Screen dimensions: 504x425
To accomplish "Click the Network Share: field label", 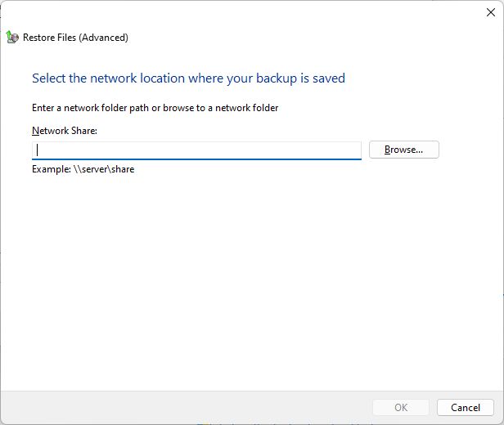I will pos(65,131).
